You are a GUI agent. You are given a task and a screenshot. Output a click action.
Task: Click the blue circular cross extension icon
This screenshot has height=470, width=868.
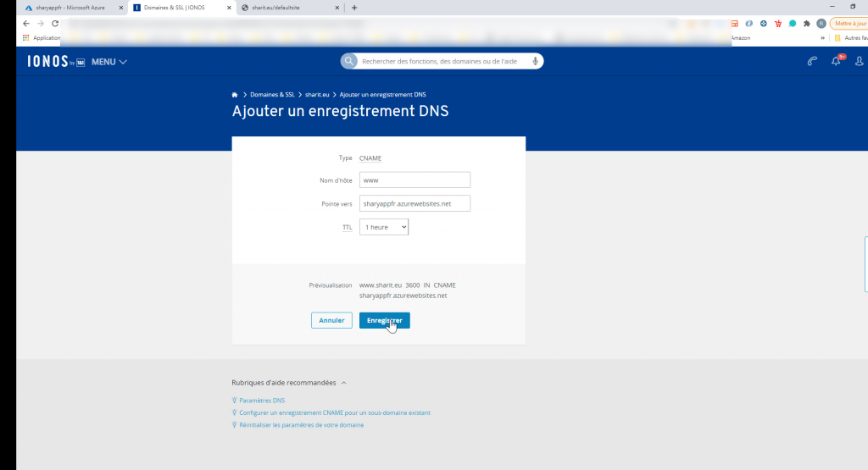(764, 23)
